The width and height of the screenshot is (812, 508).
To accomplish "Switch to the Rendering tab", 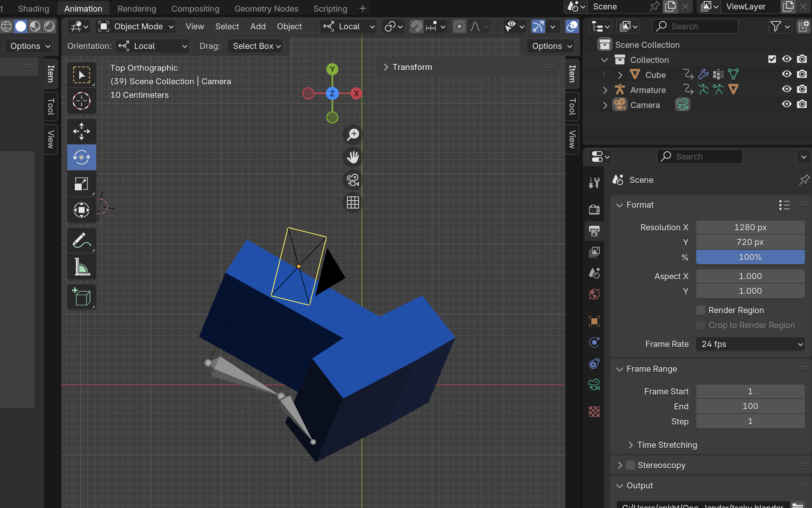I will [x=137, y=8].
